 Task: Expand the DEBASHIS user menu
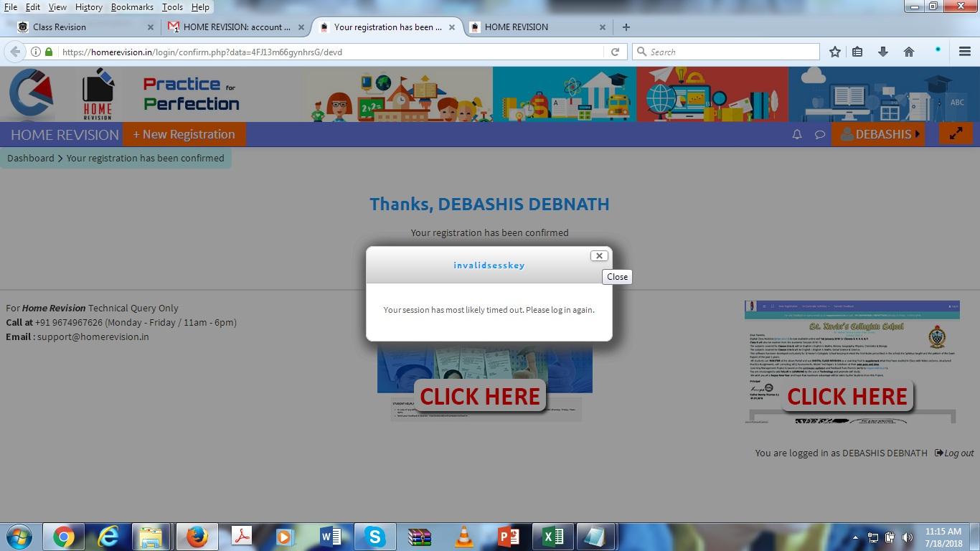(878, 134)
